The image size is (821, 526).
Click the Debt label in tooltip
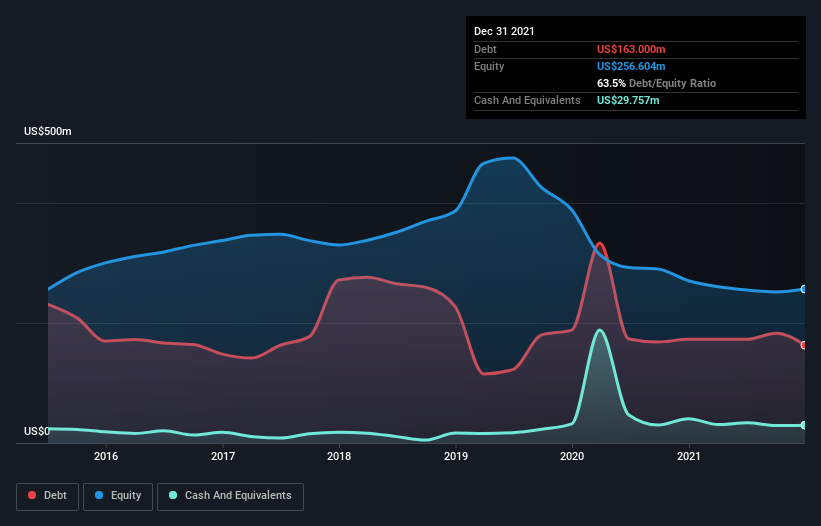coord(485,49)
